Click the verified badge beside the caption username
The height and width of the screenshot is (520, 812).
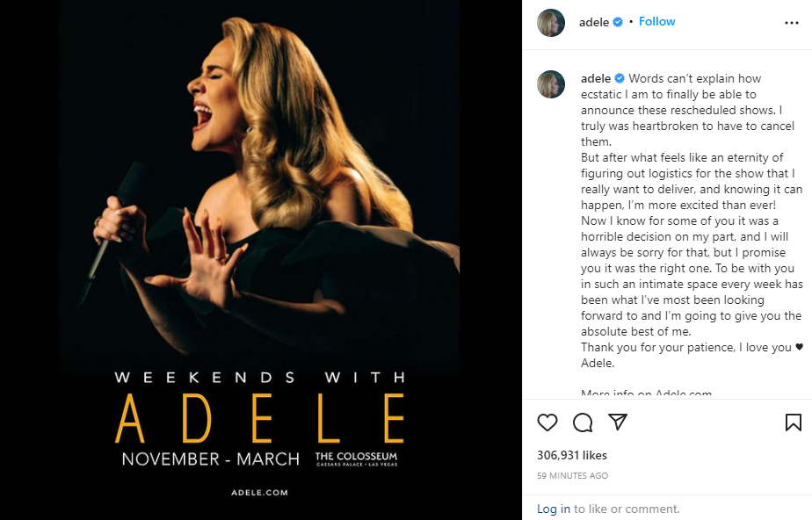pyautogui.click(x=620, y=78)
